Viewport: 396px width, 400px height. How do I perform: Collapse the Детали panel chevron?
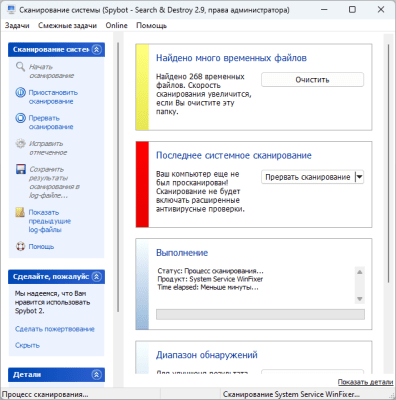coord(97,375)
